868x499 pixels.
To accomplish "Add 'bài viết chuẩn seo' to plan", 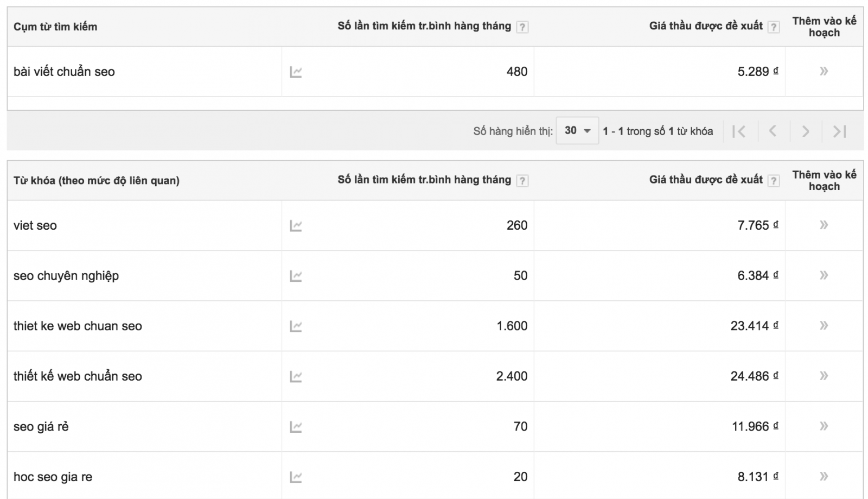I will (824, 71).
